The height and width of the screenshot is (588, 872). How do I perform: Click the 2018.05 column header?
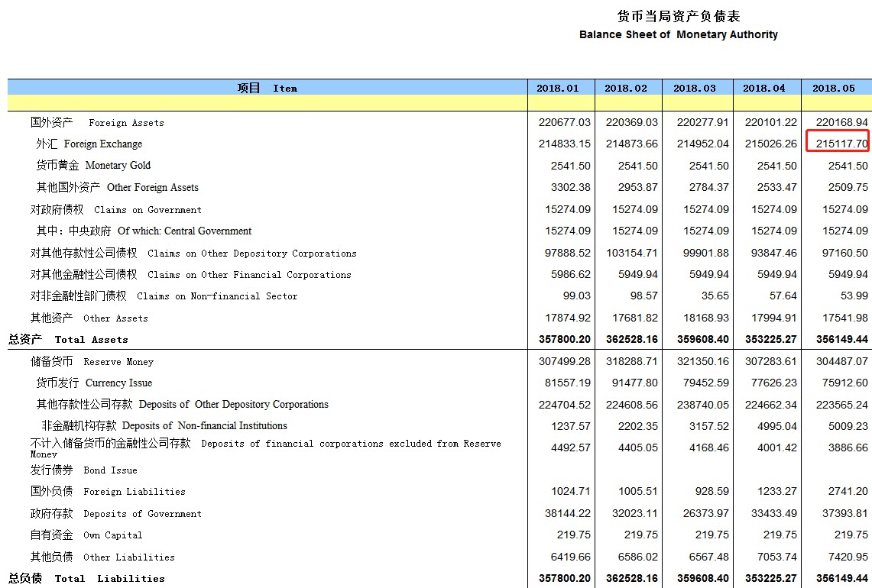tap(834, 88)
